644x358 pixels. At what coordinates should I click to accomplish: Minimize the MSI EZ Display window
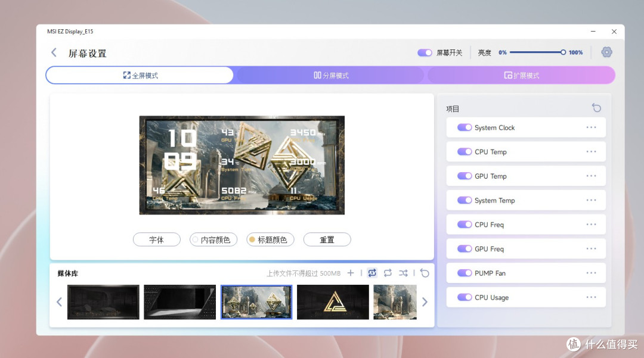click(593, 32)
